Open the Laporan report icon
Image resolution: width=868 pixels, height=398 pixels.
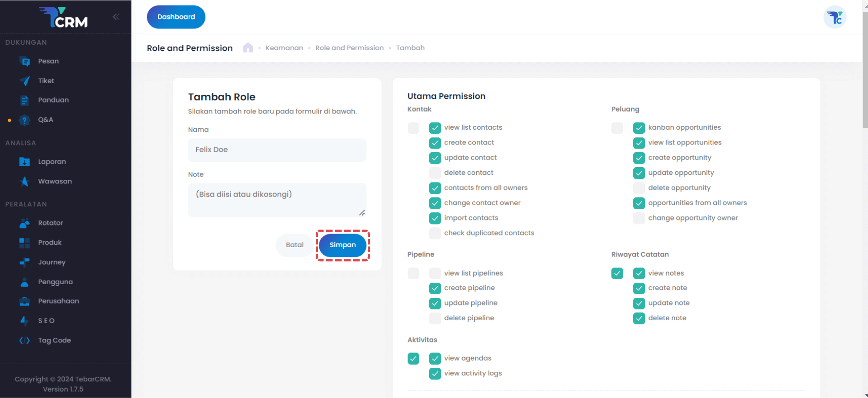25,162
